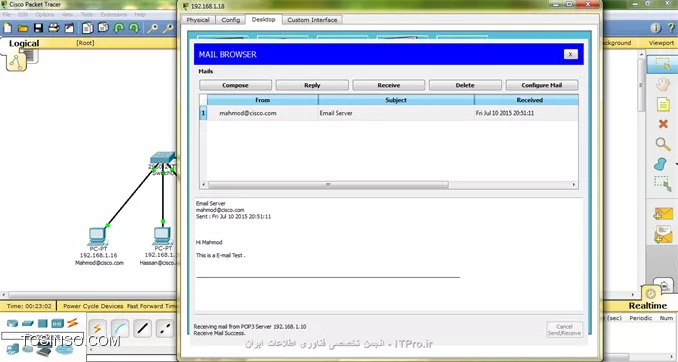Click the Paste icon in the main toolbar

point(103,29)
